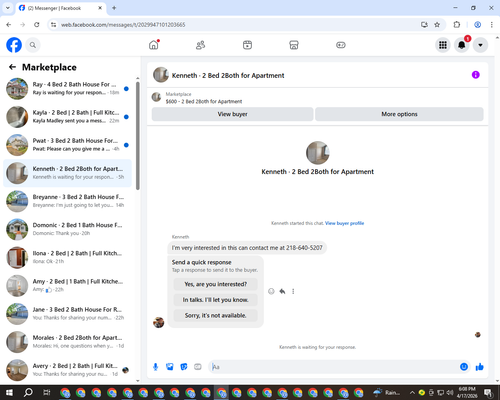This screenshot has width=500, height=400.
Task: Send quick response 'Sorry, it's not available.'
Action: (215, 315)
